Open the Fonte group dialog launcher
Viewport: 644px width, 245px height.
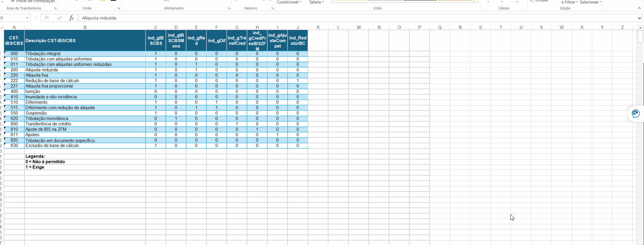(119, 8)
